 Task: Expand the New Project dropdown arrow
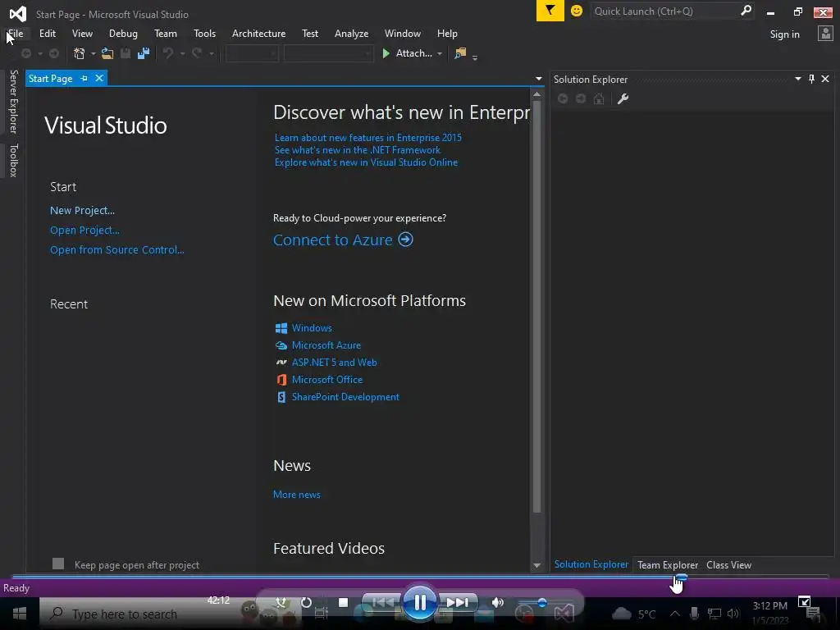(x=93, y=53)
